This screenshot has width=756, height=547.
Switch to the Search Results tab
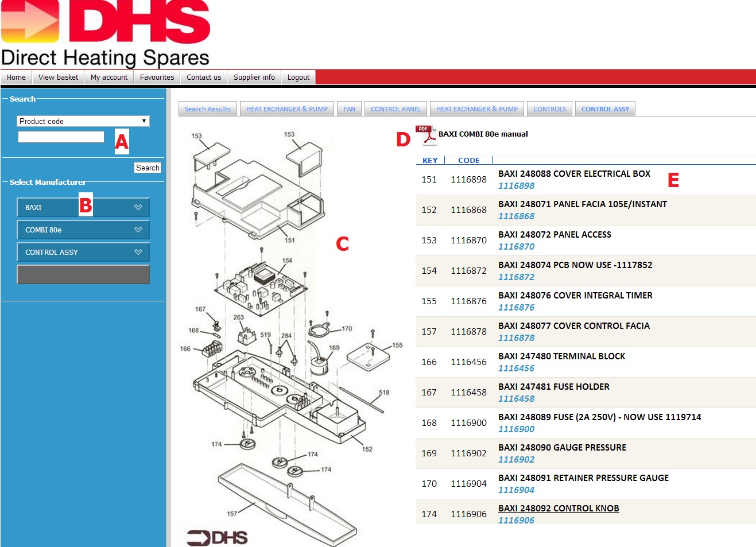pyautogui.click(x=208, y=109)
